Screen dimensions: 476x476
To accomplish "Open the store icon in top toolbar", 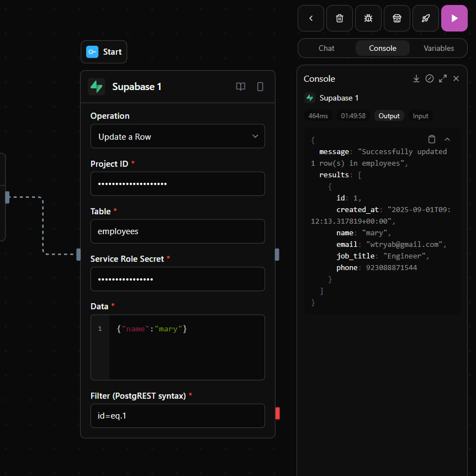I will click(396, 18).
